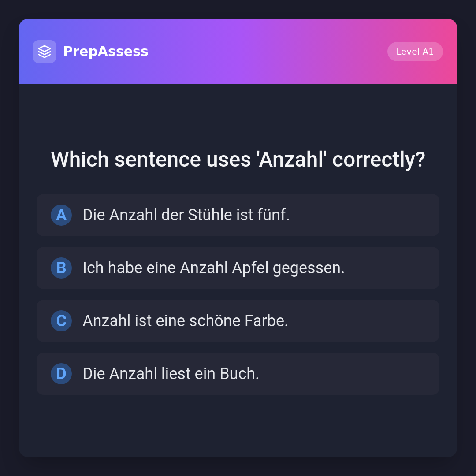476x476 pixels.
Task: Click the word 'correctly?' in the question
Action: (x=379, y=159)
